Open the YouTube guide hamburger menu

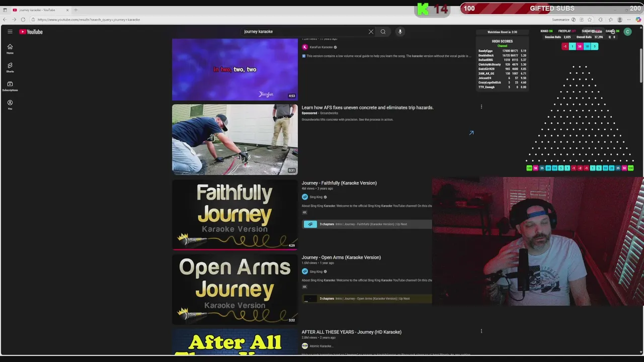[10, 32]
